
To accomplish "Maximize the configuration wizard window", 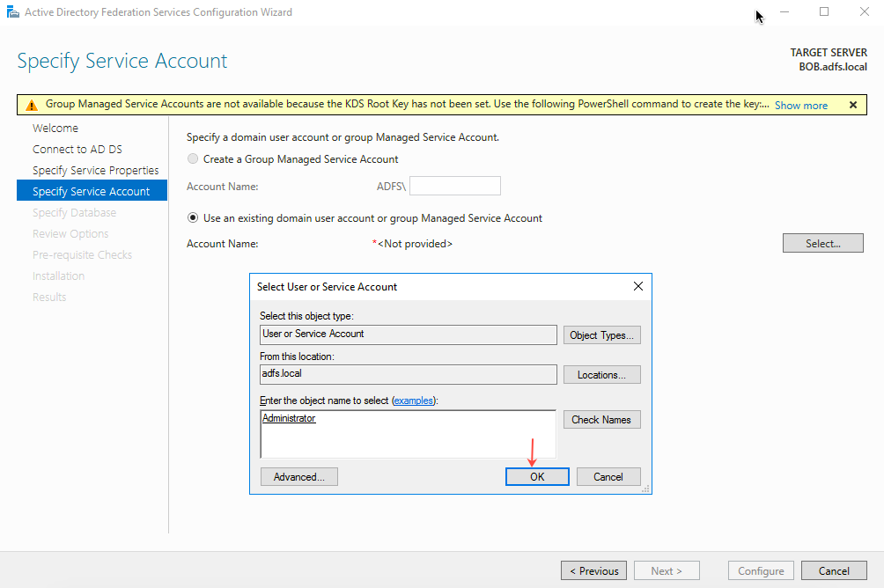I will (x=824, y=11).
